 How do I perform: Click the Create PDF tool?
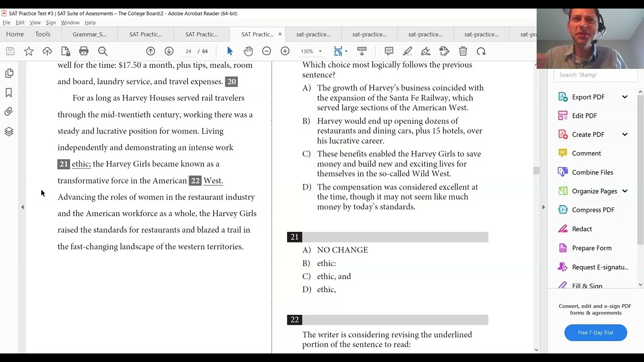pyautogui.click(x=588, y=135)
